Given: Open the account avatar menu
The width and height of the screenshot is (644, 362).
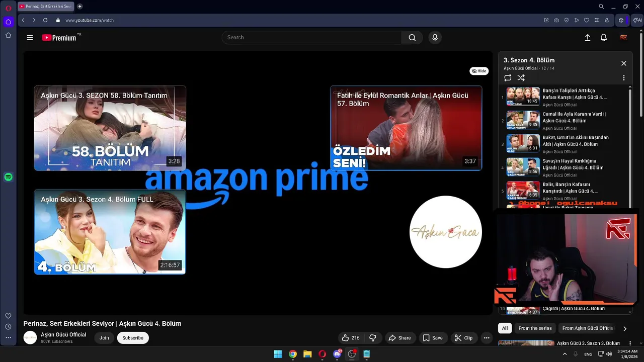Looking at the screenshot, I should pyautogui.click(x=623, y=37).
